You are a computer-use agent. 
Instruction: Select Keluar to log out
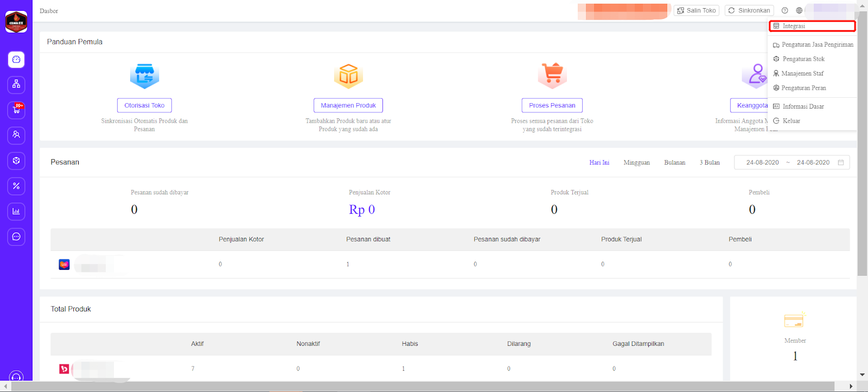(x=791, y=121)
